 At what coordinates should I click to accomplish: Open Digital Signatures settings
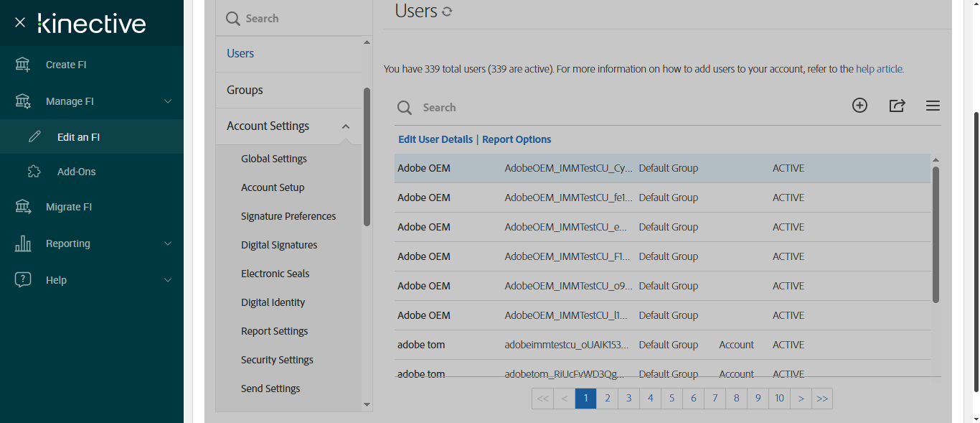click(279, 245)
